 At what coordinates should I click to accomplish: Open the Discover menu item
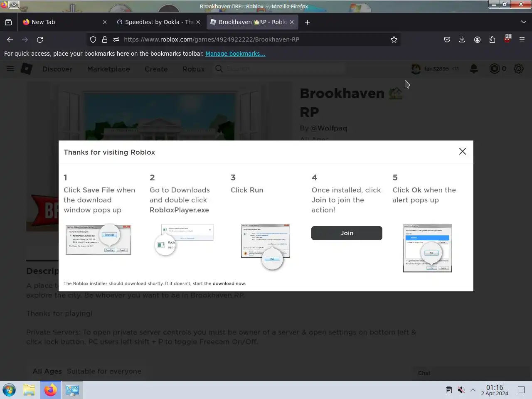[x=57, y=69]
